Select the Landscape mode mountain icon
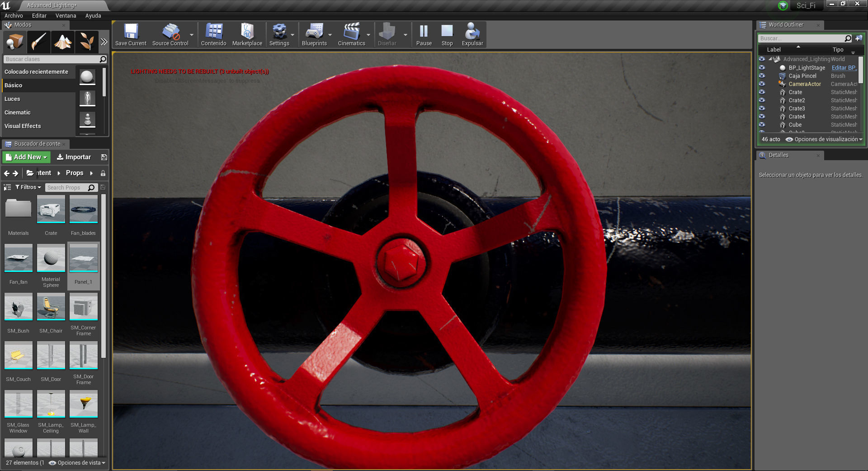This screenshot has height=471, width=868. [63, 42]
